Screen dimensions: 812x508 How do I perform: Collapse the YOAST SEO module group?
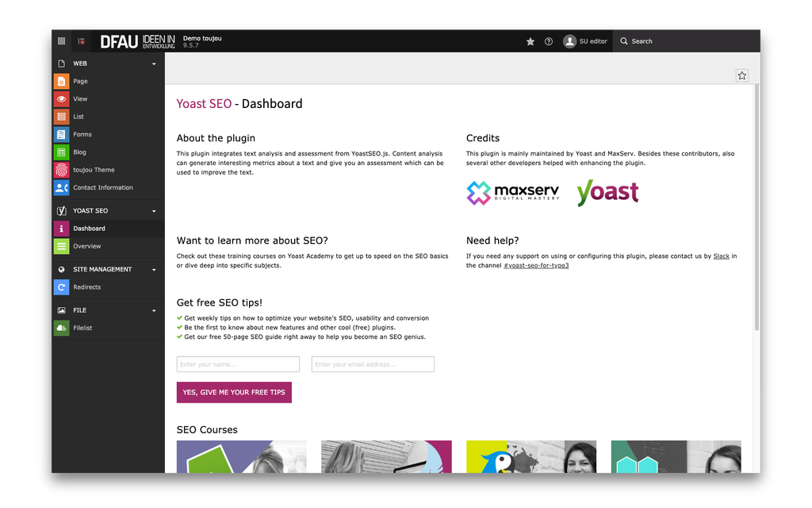[x=154, y=211]
